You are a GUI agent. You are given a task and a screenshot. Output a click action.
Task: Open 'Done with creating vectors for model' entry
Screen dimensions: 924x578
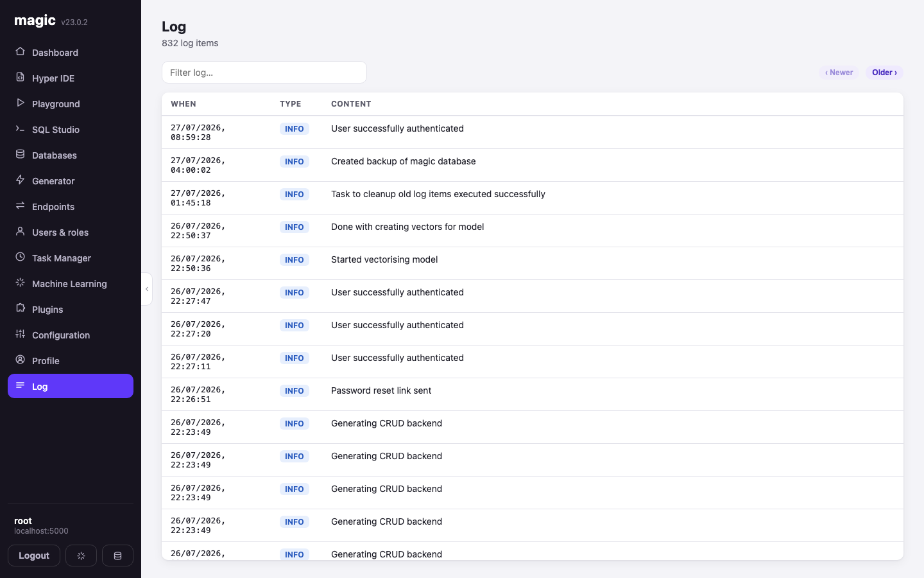point(533,231)
